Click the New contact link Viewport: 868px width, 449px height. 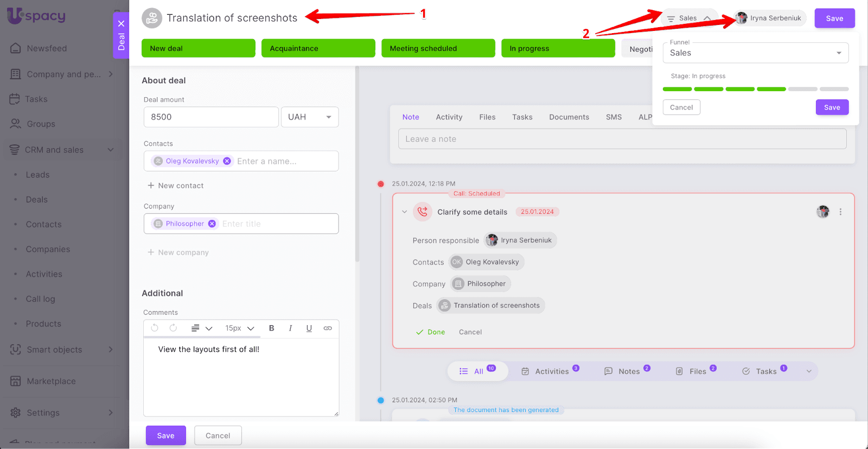pyautogui.click(x=176, y=186)
